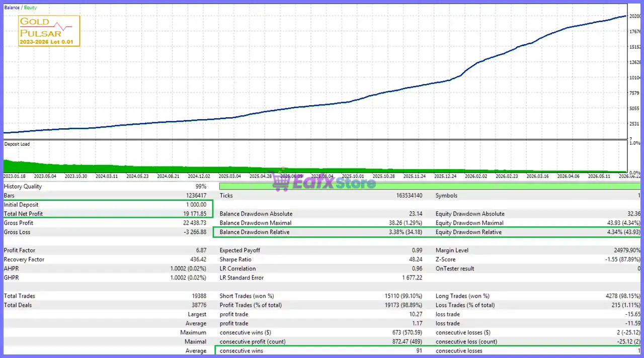Viewport: 644px width, 358px height.
Task: Select the Gross Profit value 22 438.73
Action: point(194,223)
